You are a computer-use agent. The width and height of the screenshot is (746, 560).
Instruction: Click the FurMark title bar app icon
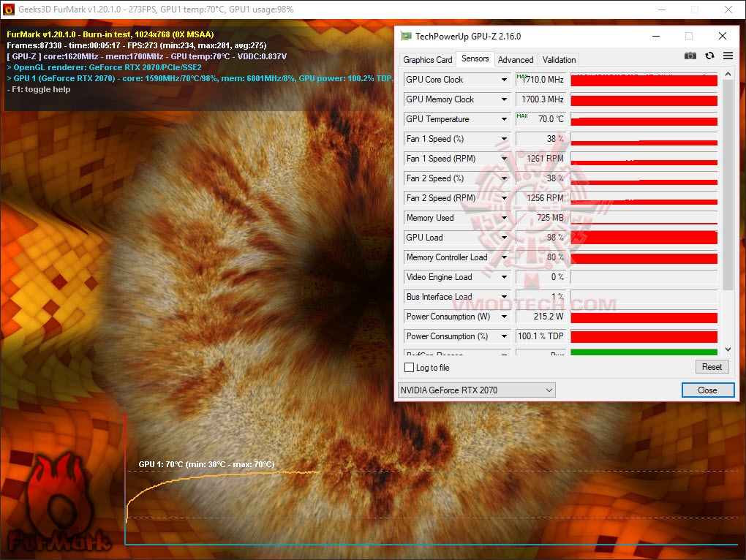coord(8,10)
